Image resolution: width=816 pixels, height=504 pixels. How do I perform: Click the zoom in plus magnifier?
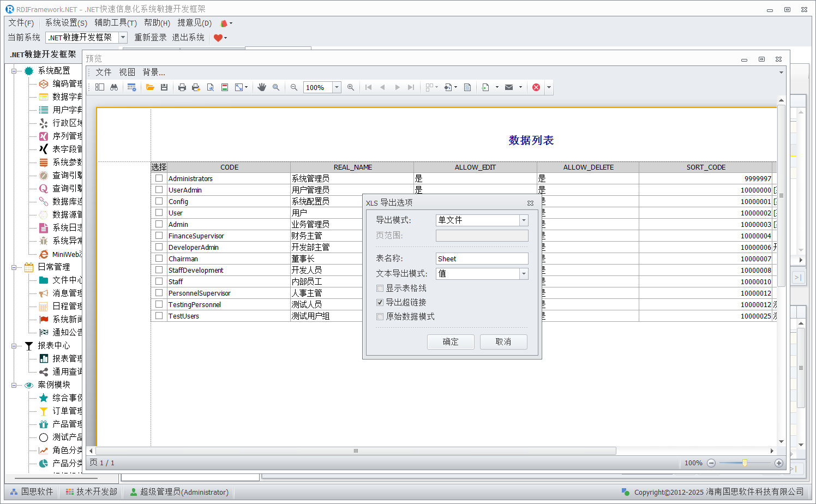pos(351,87)
